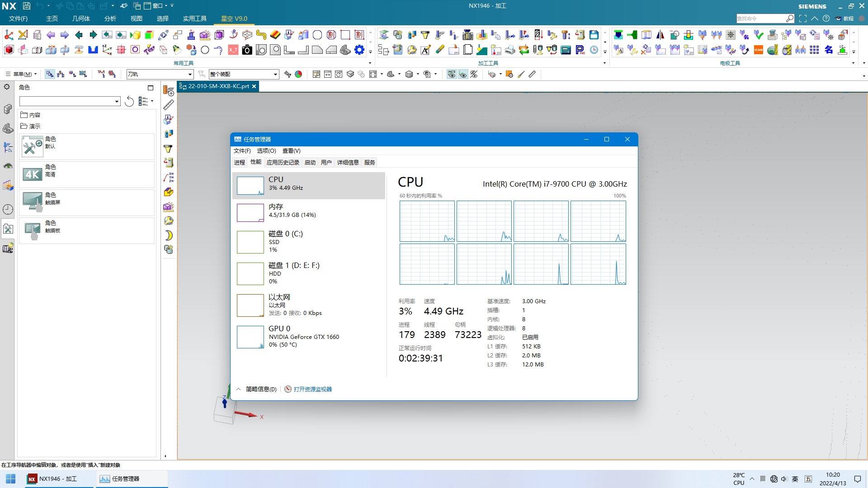Select GPU 0 in Task Manager performance list
Screen dimensions: 868x488
point(309,337)
